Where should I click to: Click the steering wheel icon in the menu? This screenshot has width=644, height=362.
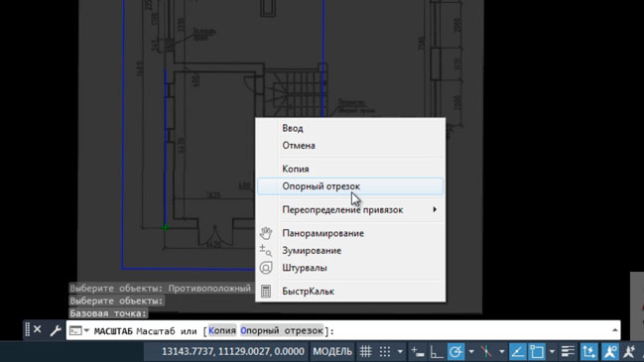tap(266, 268)
